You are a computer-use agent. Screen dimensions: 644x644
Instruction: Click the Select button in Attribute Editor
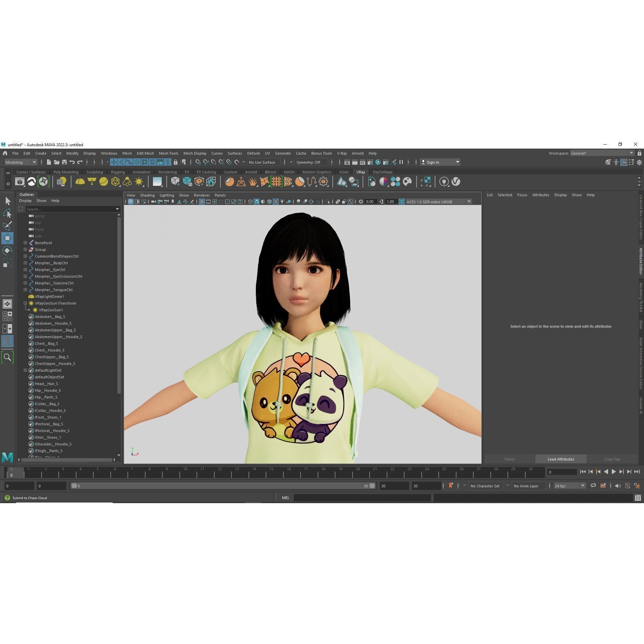(x=509, y=459)
